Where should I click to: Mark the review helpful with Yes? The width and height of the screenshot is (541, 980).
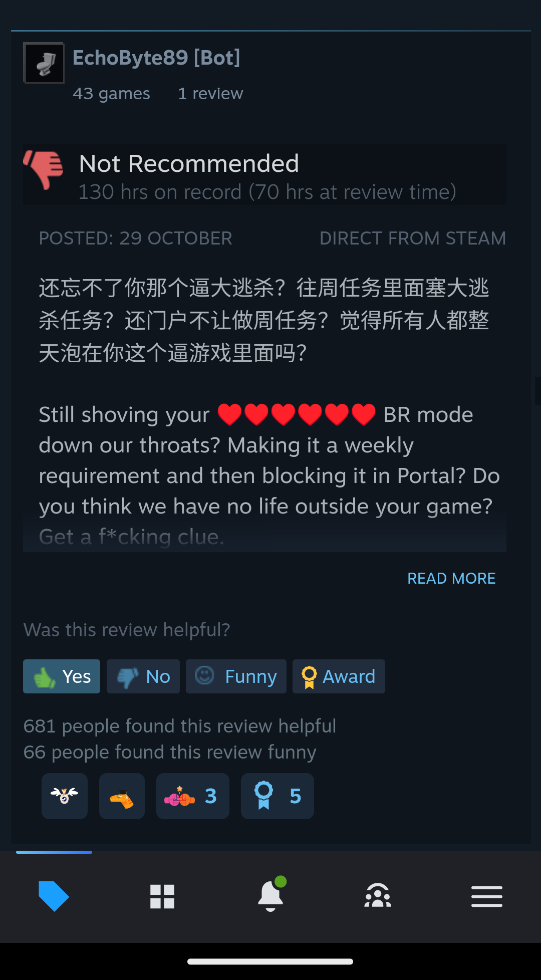pos(62,676)
